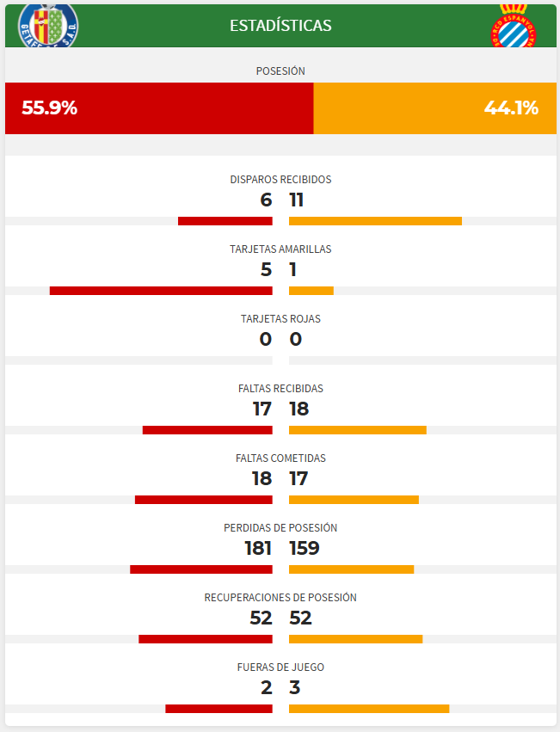Select the Perdidas de Posesión label

280,528
